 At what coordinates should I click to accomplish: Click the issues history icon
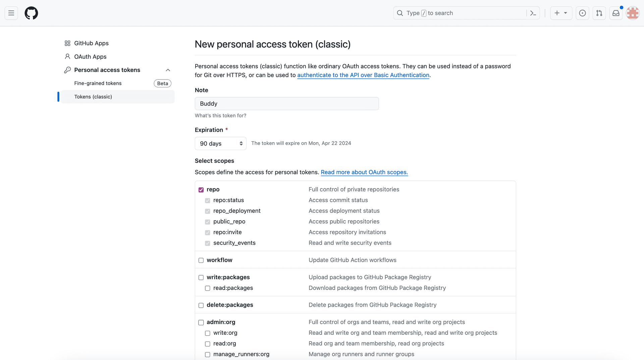click(582, 13)
